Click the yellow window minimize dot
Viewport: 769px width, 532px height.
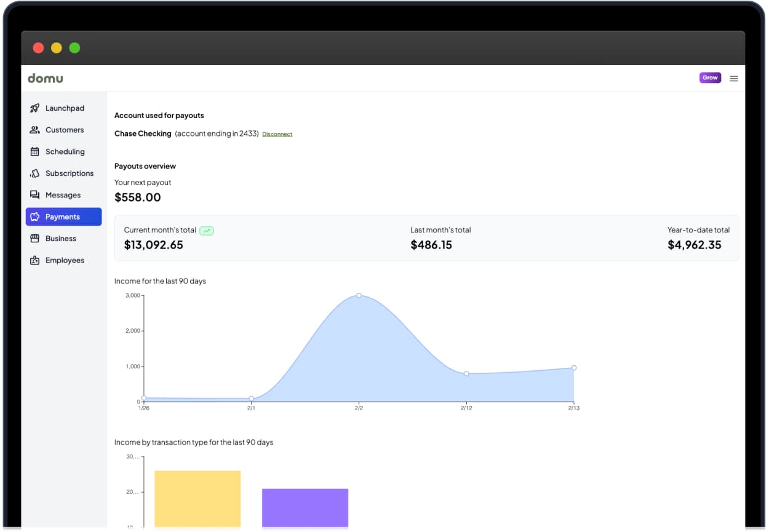click(x=57, y=48)
